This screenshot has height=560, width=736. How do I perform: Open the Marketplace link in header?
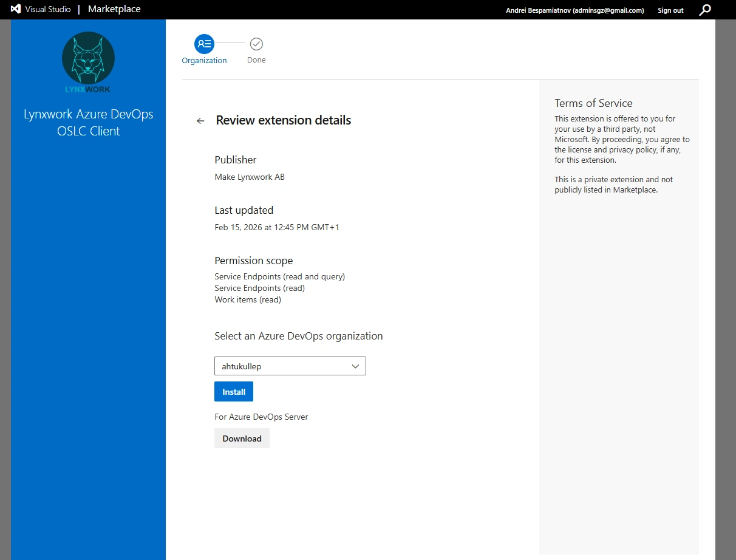coord(114,9)
